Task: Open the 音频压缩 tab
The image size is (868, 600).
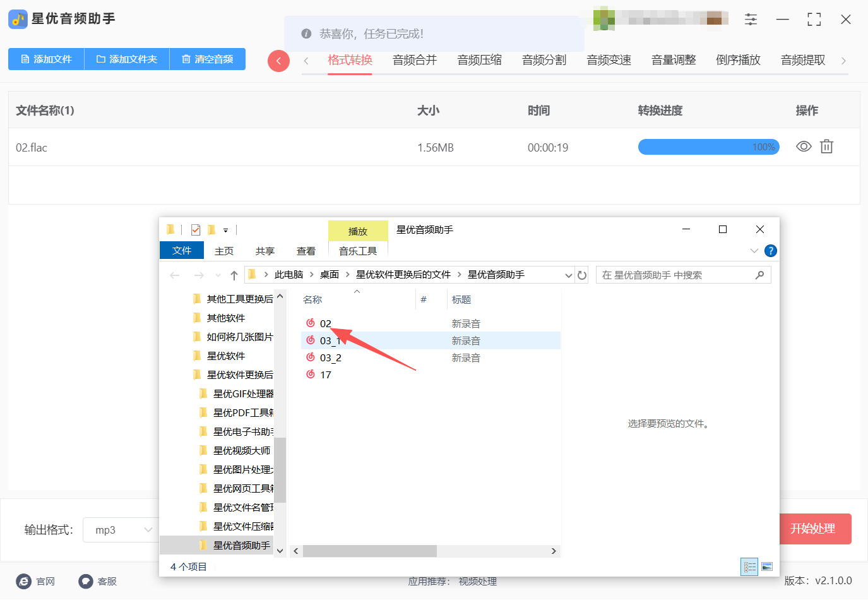Action: pyautogui.click(x=479, y=60)
